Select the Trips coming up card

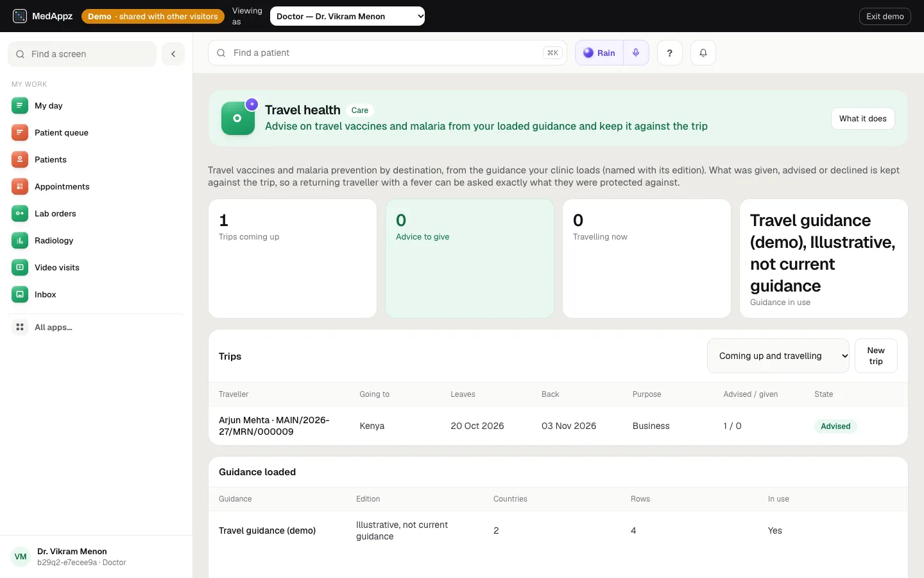pos(293,258)
